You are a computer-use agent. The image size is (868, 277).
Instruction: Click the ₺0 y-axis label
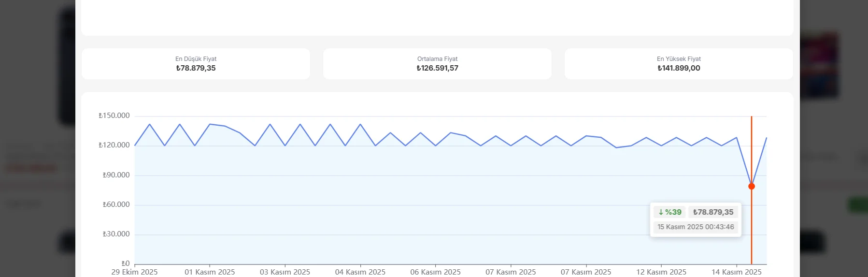click(126, 263)
